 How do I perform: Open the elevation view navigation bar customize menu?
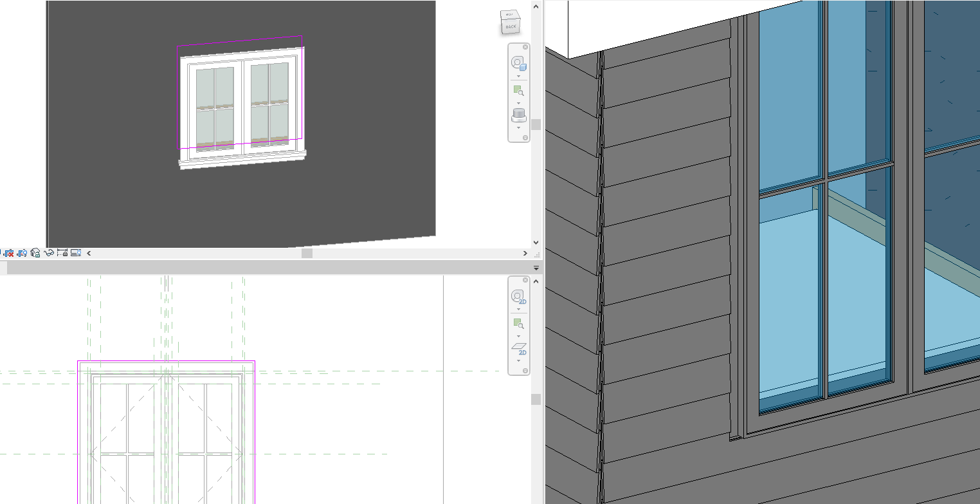[525, 371]
